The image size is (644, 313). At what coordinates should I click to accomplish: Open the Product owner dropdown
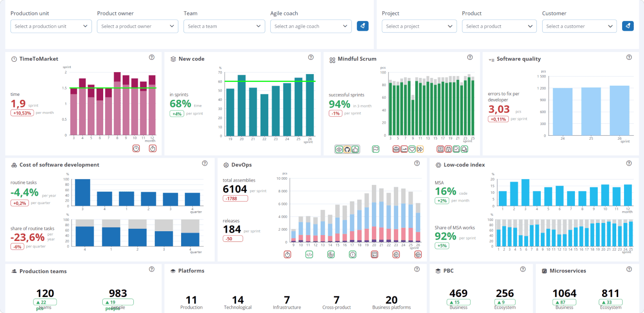[138, 26]
